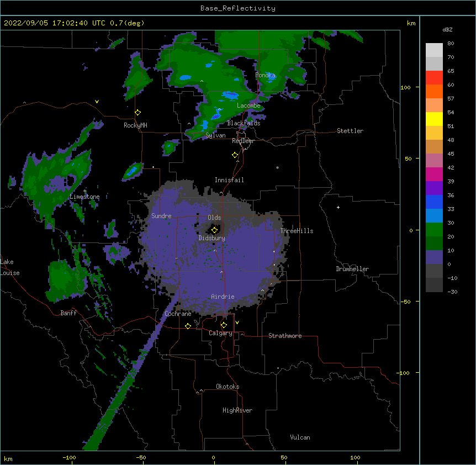Click the HighRiver label
The image size is (476, 465).
(x=237, y=410)
